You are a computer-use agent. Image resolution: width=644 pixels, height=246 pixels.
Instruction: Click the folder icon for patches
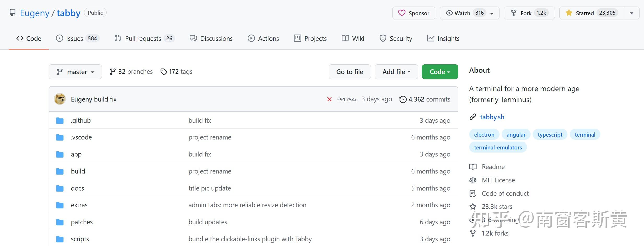tap(60, 222)
